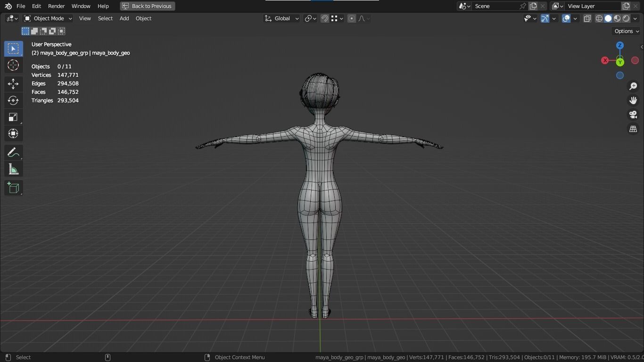This screenshot has width=644, height=362.
Task: Select the Move tool
Action: [13, 84]
